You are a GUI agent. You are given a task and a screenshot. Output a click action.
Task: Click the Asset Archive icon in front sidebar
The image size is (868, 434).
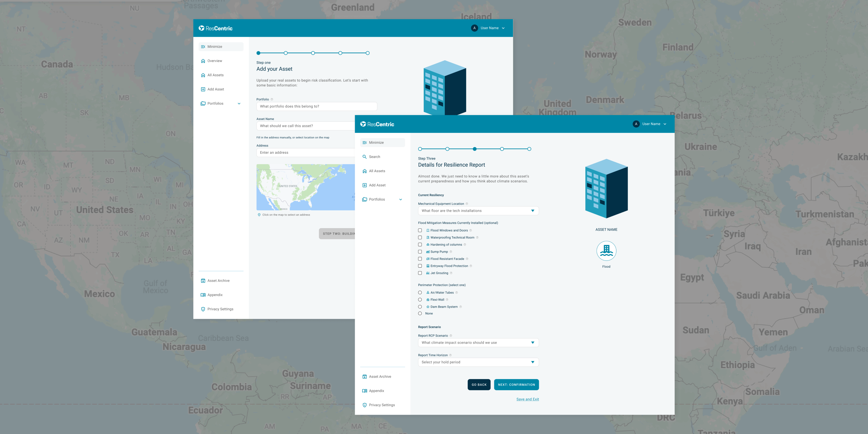(x=365, y=377)
